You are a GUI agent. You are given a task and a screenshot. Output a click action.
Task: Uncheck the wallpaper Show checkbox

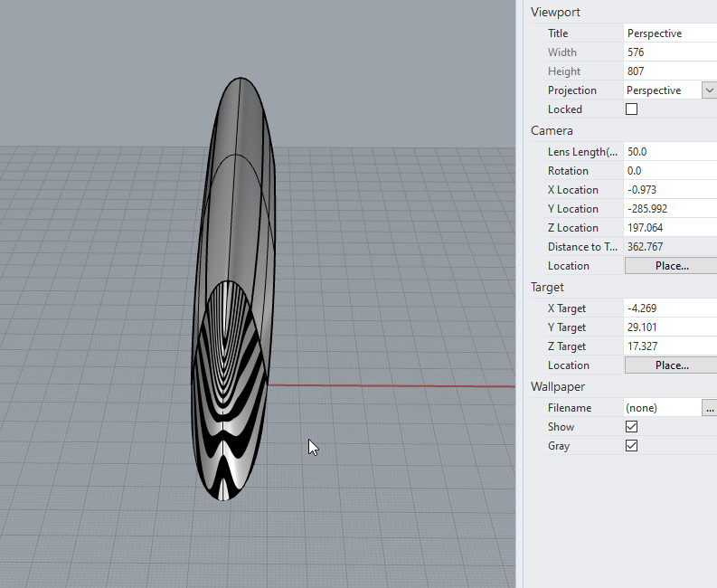click(x=631, y=426)
